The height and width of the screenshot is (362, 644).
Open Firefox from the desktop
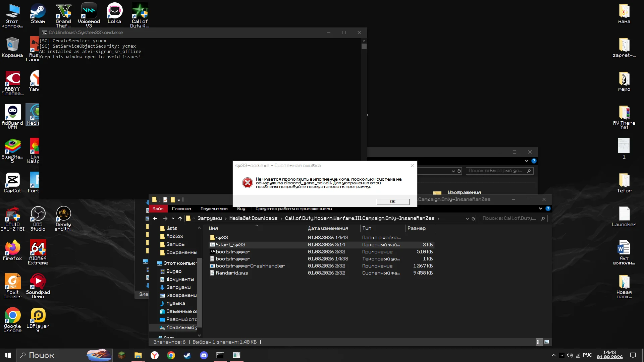point(12,250)
